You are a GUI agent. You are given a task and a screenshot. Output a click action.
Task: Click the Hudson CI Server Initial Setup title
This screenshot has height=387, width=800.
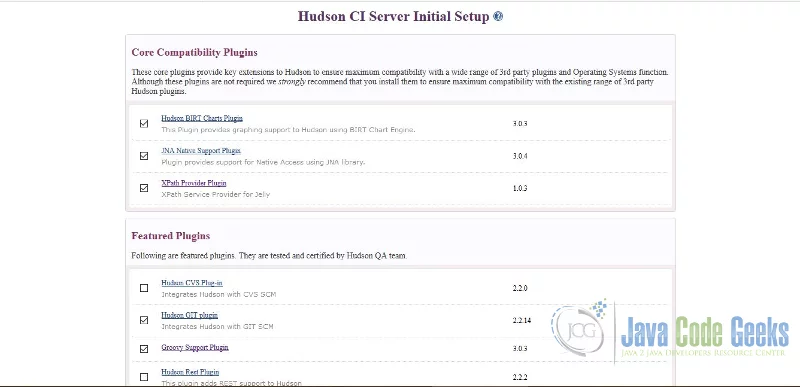click(393, 16)
